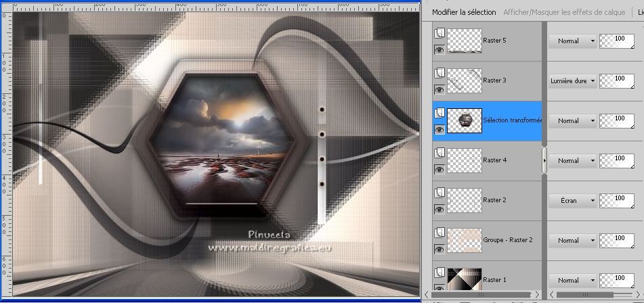Click the opacity field of Raster 5
The height and width of the screenshot is (303, 644).
click(x=617, y=41)
